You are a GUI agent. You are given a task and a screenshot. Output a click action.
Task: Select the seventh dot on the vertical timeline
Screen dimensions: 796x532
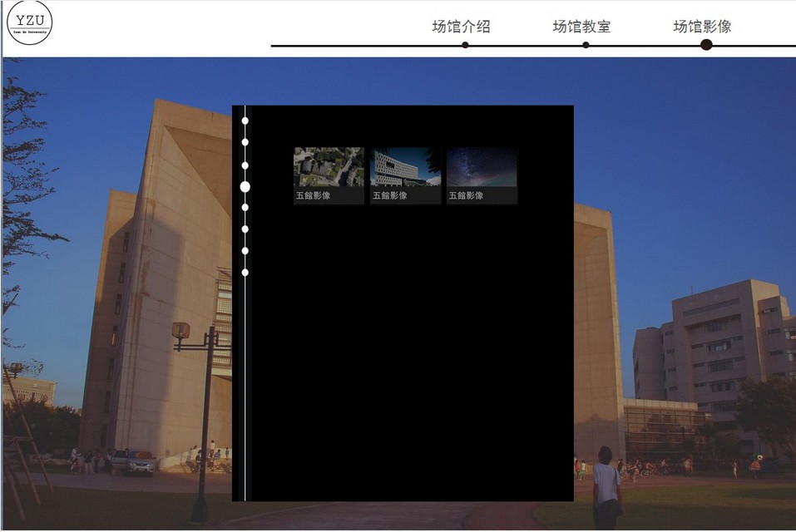pyautogui.click(x=245, y=250)
